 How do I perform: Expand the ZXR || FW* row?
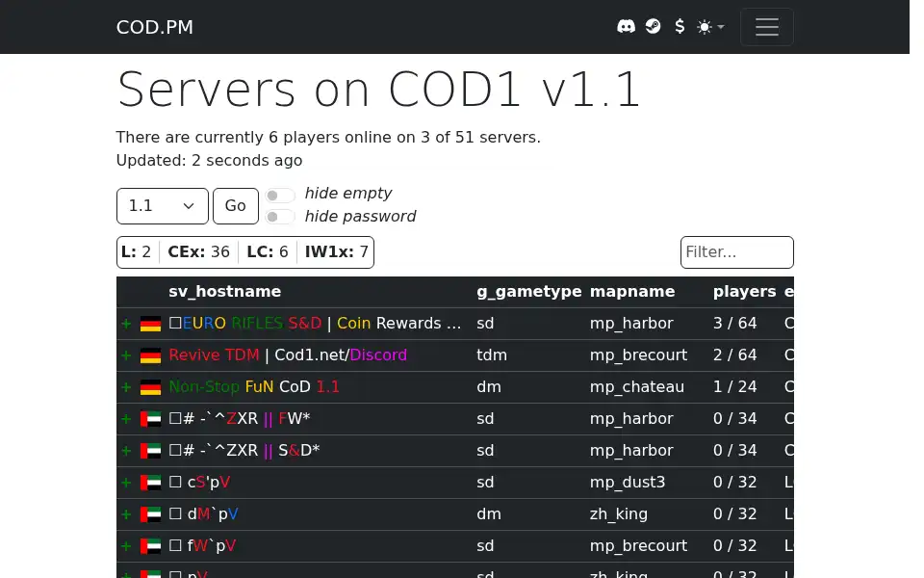[126, 419]
